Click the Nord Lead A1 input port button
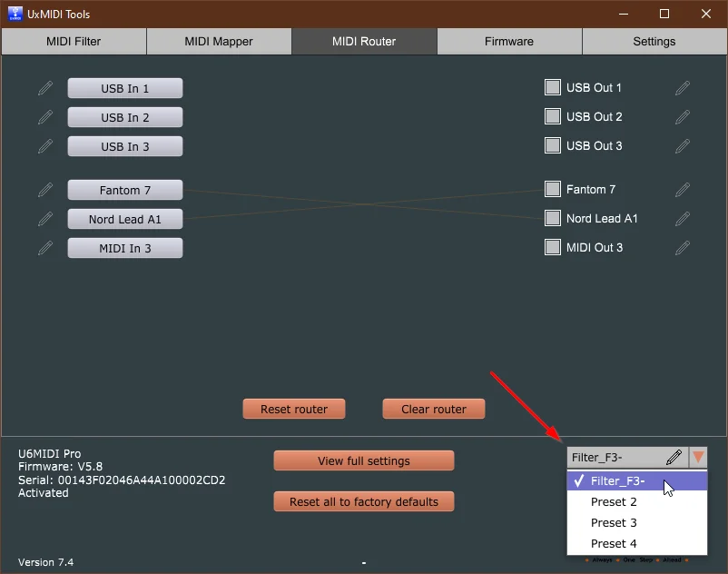The image size is (728, 574). coord(124,218)
